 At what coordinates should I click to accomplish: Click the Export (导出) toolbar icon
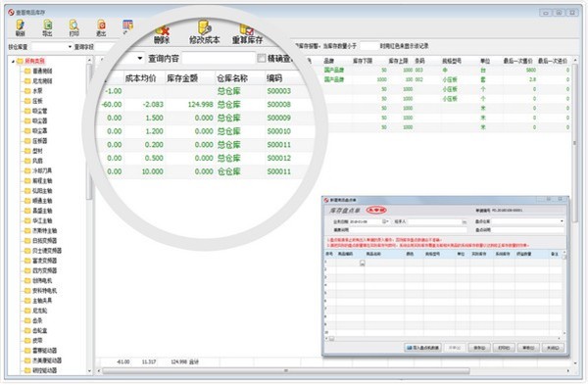point(48,25)
